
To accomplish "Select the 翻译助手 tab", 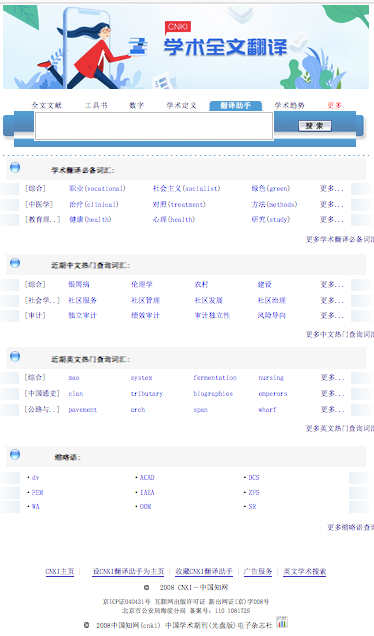I will [x=236, y=105].
